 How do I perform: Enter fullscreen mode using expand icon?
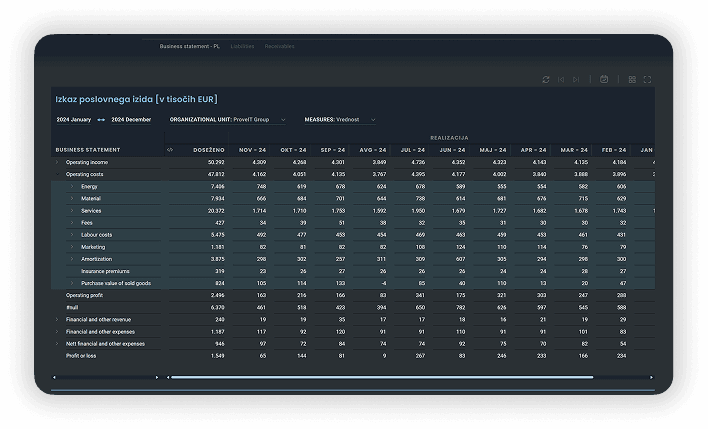coord(647,79)
